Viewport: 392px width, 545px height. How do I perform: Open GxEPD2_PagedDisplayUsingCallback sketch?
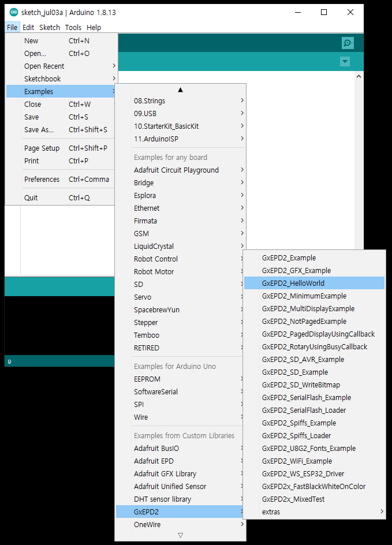tap(315, 334)
